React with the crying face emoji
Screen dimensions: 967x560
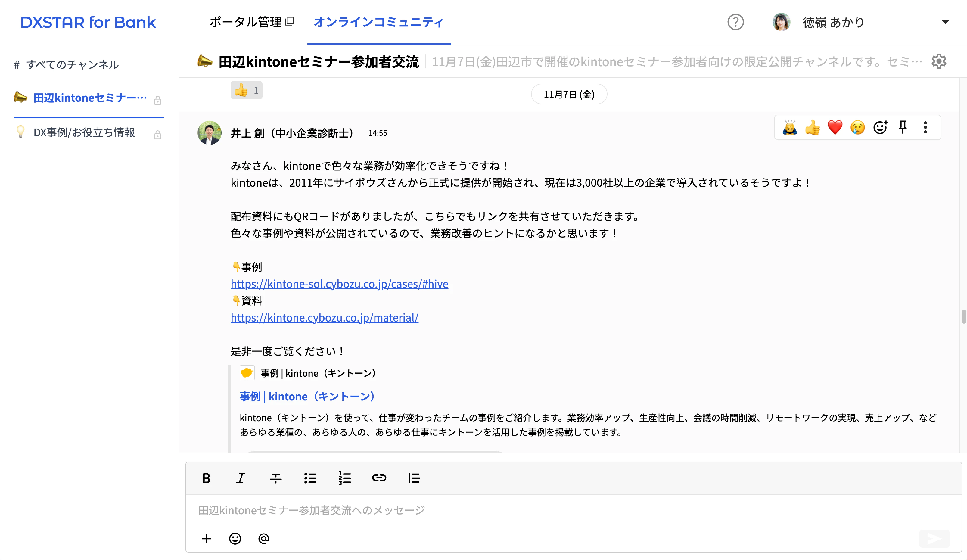[x=858, y=127]
